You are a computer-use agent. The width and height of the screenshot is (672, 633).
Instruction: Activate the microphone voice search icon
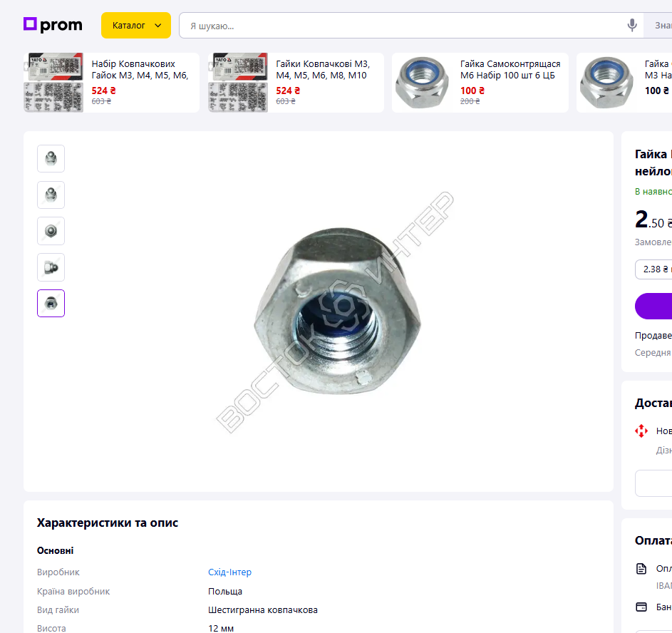631,25
